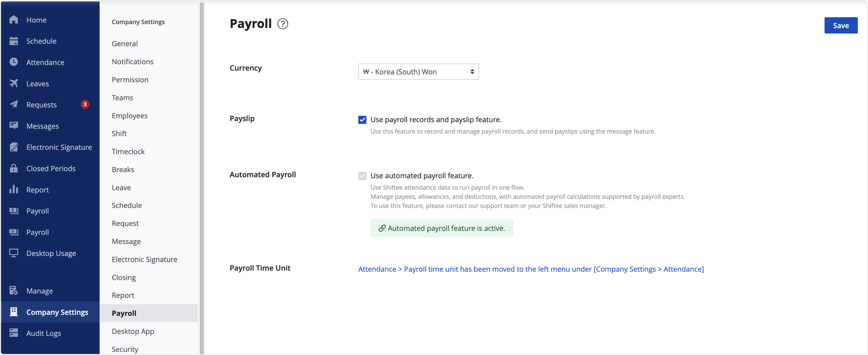Click the Requests paper plane icon
Viewport: 868px width, 355px height.
(x=13, y=105)
